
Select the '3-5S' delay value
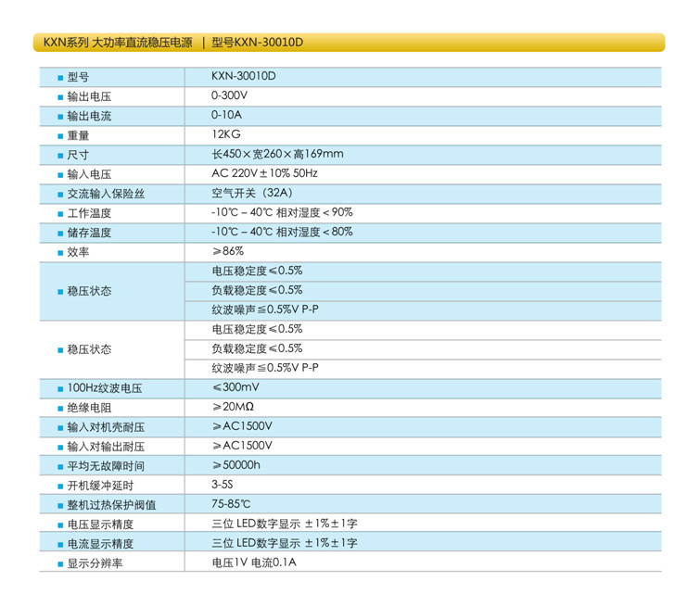click(223, 485)
